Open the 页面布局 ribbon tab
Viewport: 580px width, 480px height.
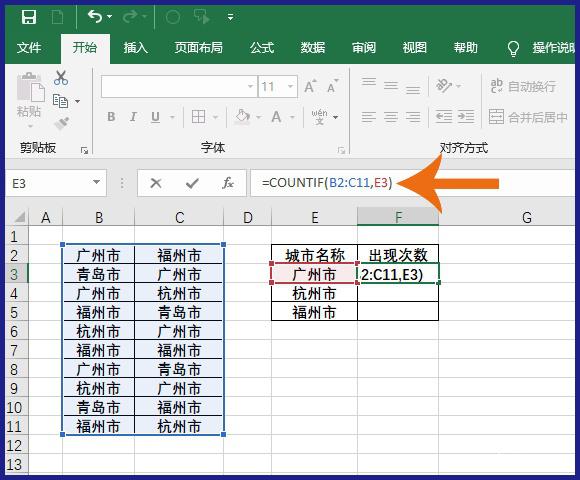(x=199, y=48)
